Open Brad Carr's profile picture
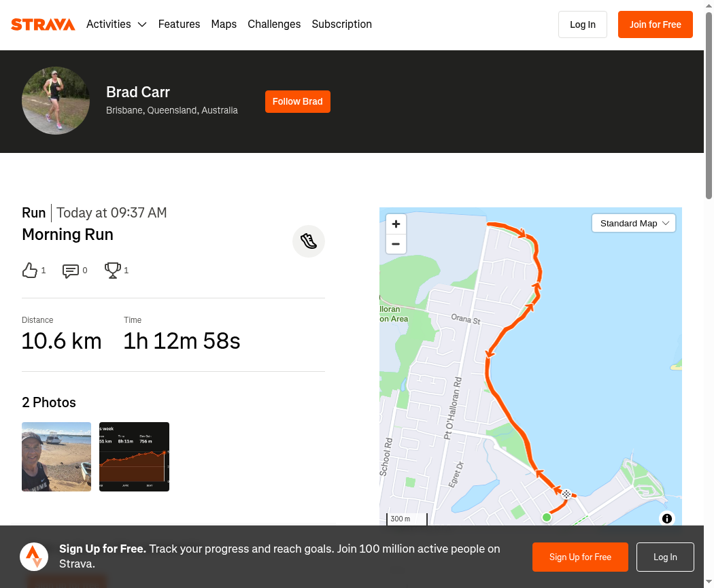 (x=56, y=101)
